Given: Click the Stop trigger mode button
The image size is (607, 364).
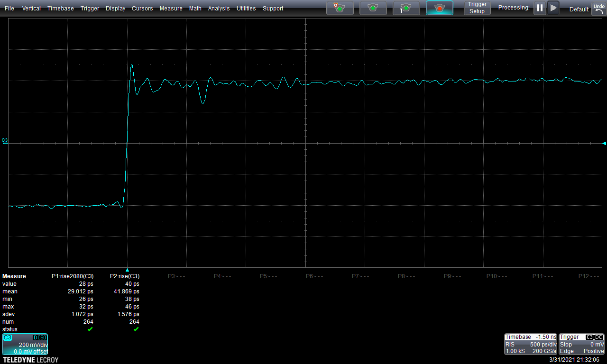Looking at the screenshot, I should click(440, 8).
